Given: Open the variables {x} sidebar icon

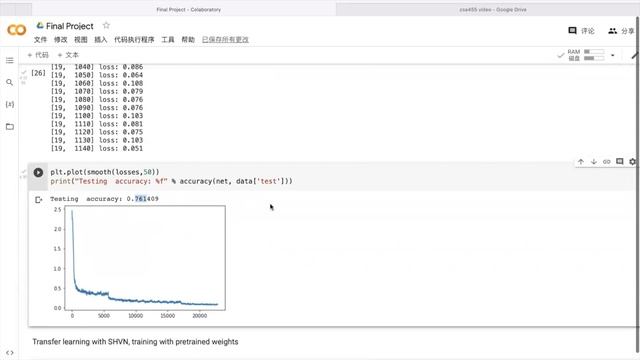Looking at the screenshot, I should pos(10,104).
